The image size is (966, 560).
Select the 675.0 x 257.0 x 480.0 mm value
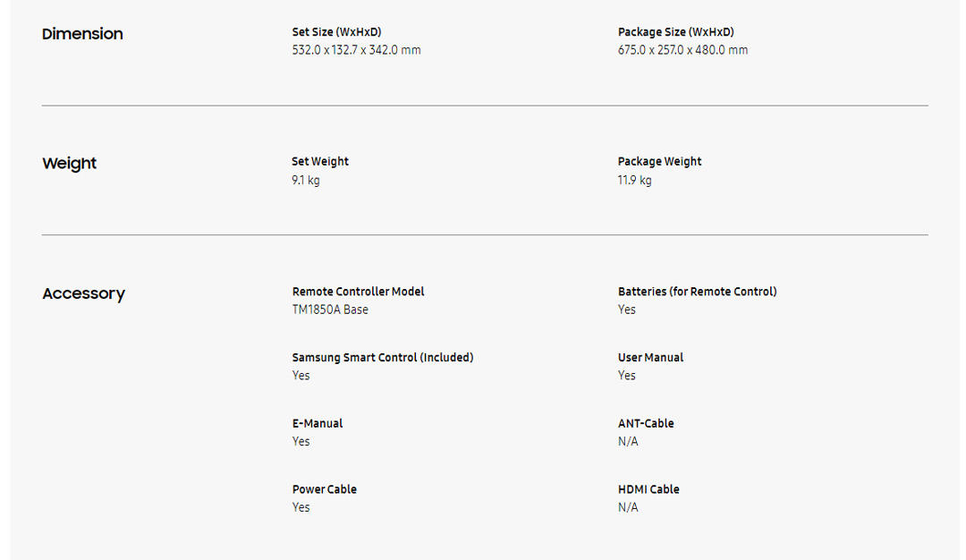[682, 50]
